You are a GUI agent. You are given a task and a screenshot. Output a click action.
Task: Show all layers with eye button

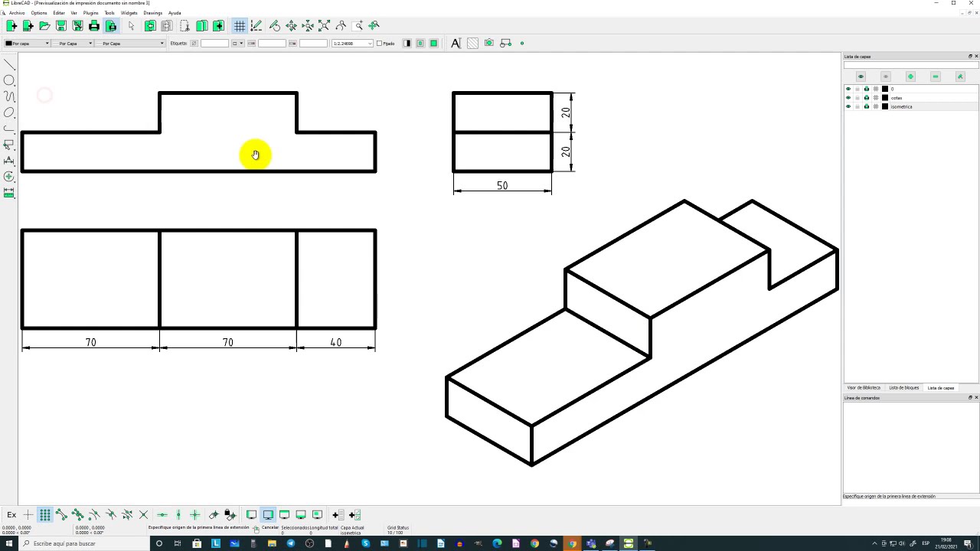861,77
